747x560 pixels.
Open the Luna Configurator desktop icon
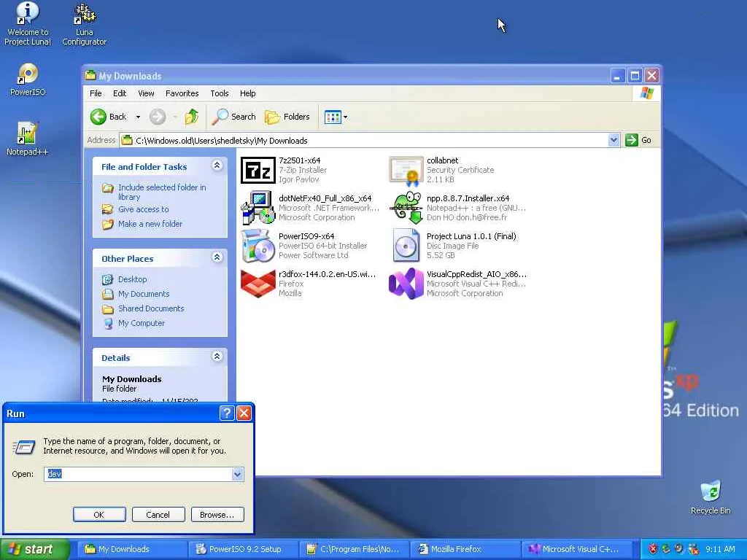pyautogui.click(x=85, y=24)
